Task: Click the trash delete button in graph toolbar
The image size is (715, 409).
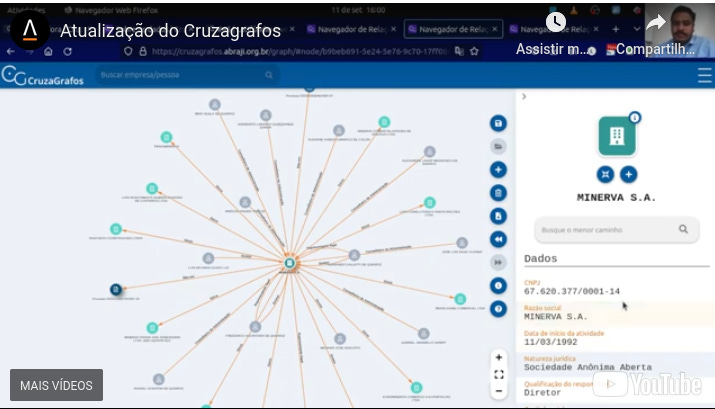Action: pyautogui.click(x=498, y=193)
